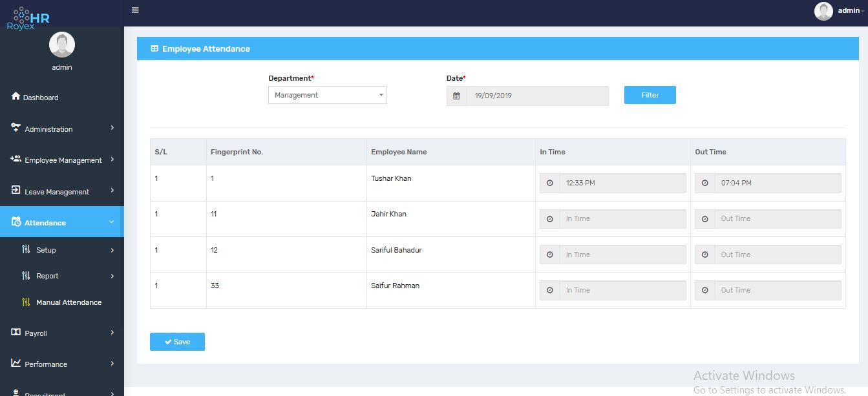Click clock icon for Jahir Khan Out Time

click(x=705, y=219)
